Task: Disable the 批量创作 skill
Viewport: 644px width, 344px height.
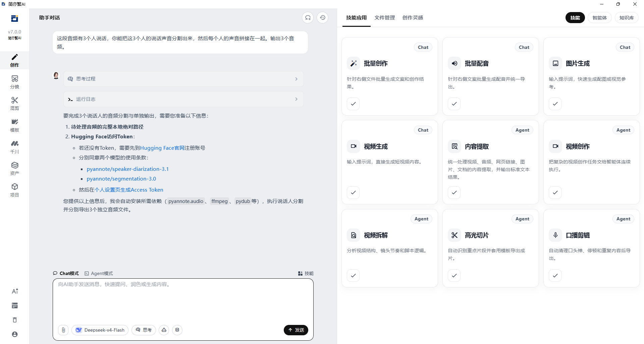Action: 353,104
